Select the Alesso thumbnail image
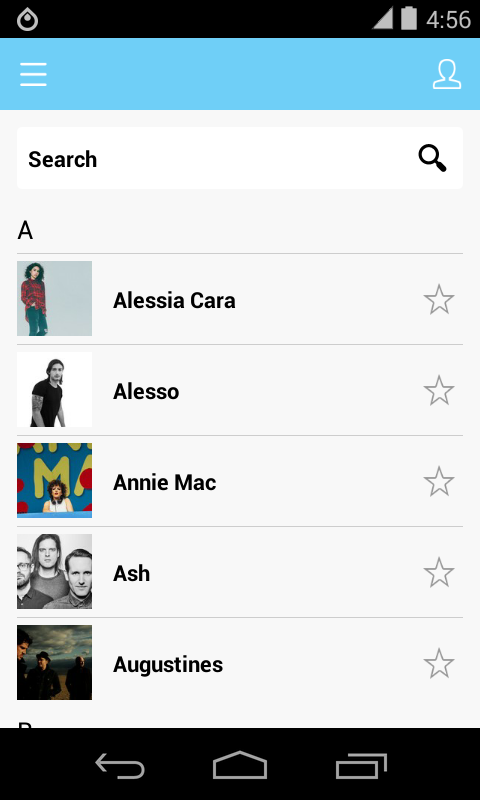 pos(55,389)
